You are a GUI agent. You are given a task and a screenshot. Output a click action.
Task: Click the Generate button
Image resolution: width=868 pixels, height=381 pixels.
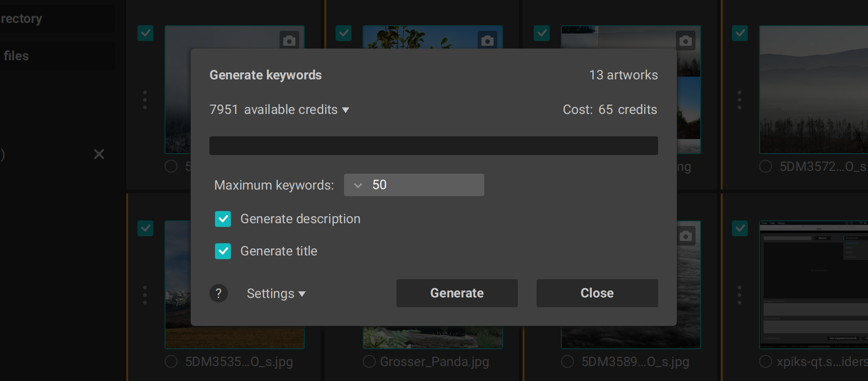click(x=457, y=293)
